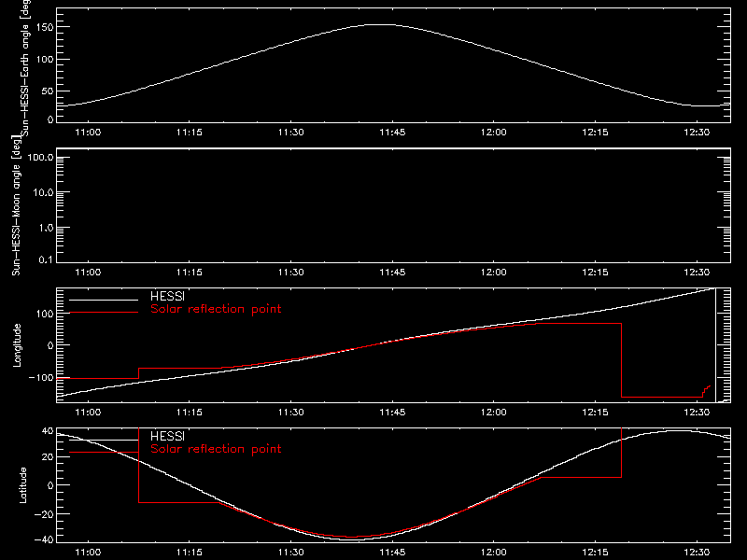Click red legend line in Longitude plot
This screenshot has width=747, height=560.
(104, 313)
